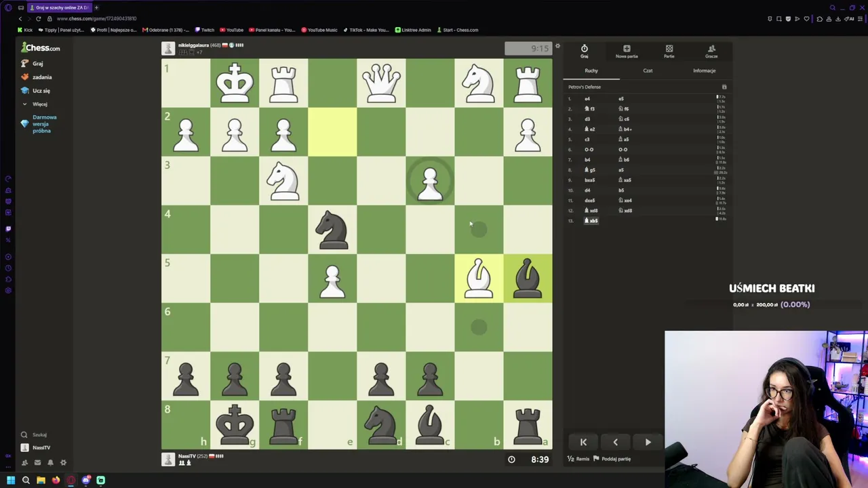This screenshot has width=868, height=488.
Task: Reload the page in the browser
Action: (39, 18)
